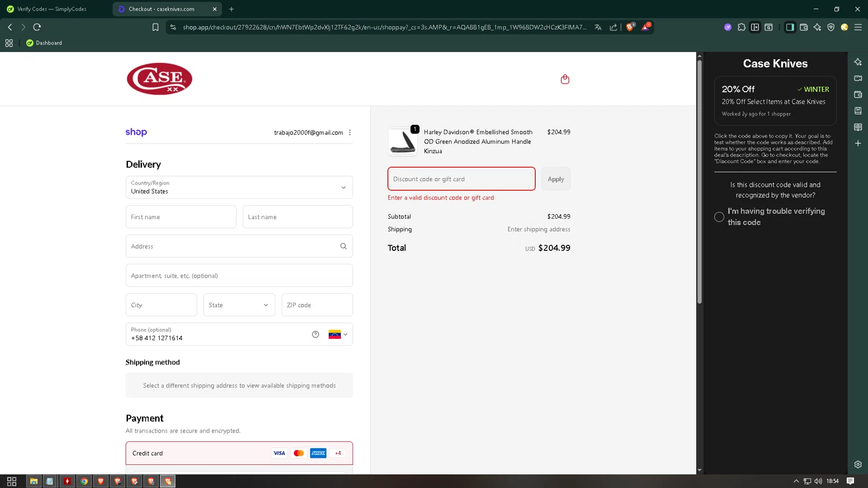This screenshot has width=868, height=488.
Task: Open the Windows task view button
Action: click(12, 481)
